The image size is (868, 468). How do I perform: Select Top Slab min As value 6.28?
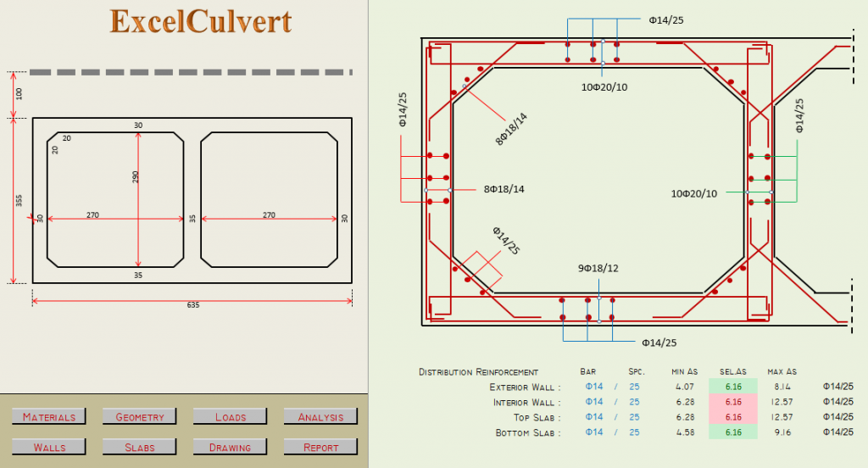click(x=685, y=416)
